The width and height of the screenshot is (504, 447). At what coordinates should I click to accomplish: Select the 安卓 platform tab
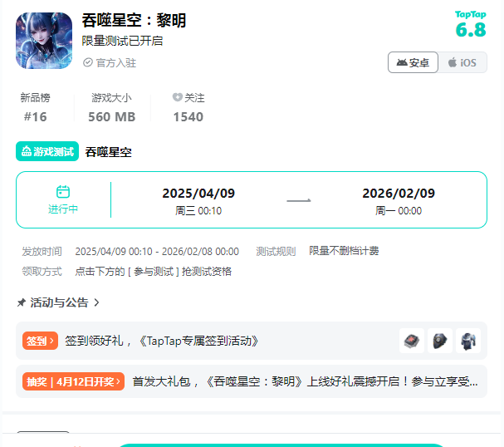pyautogui.click(x=413, y=62)
